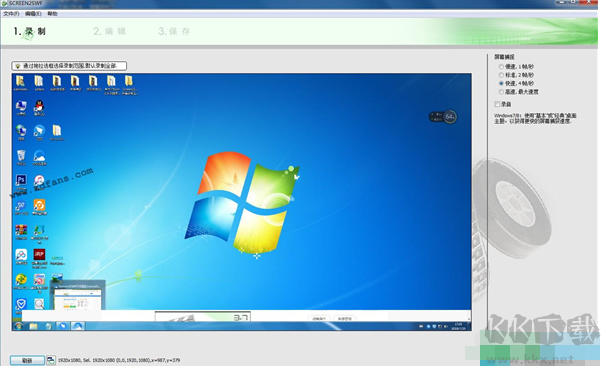Image resolution: width=601 pixels, height=366 pixels.
Task: Click the Recycle Bin icon in preview
Action: click(x=21, y=156)
